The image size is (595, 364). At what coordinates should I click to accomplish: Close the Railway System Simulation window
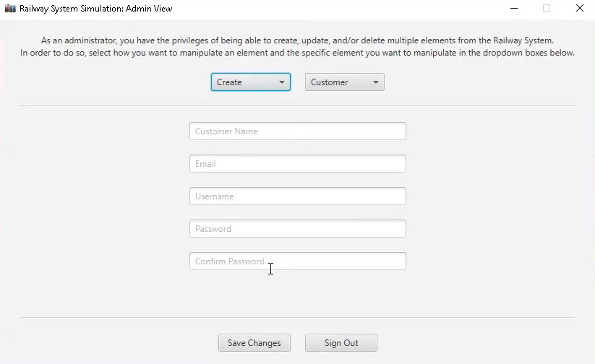[579, 9]
